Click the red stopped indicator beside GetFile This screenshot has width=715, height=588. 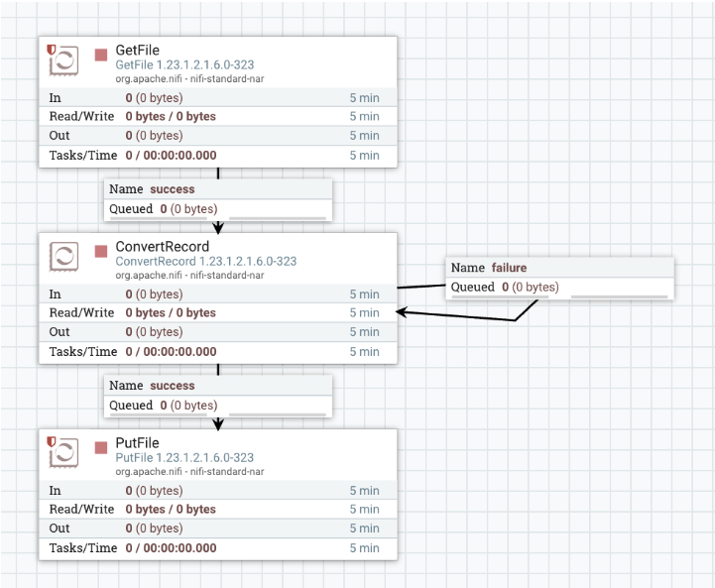(x=101, y=55)
